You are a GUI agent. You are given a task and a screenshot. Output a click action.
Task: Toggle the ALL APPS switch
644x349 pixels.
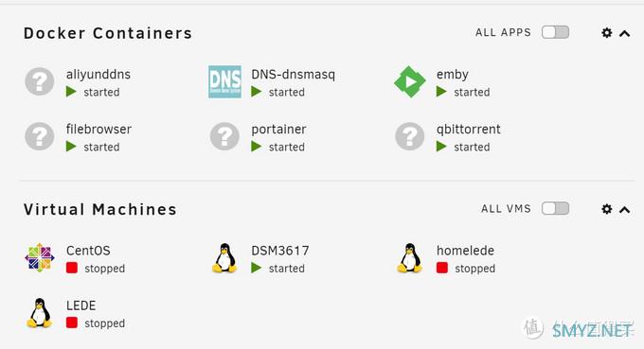pyautogui.click(x=555, y=32)
